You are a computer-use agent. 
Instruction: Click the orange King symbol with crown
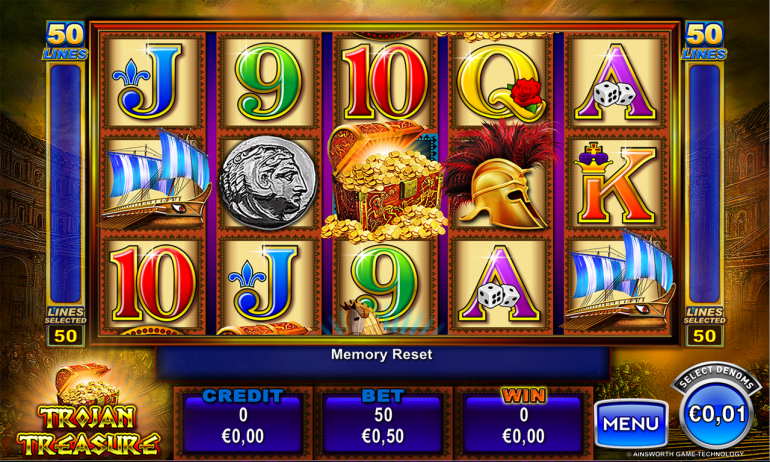(615, 183)
